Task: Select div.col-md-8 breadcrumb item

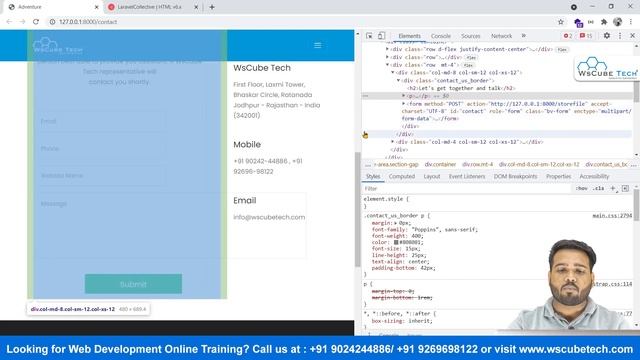Action: click(x=539, y=164)
